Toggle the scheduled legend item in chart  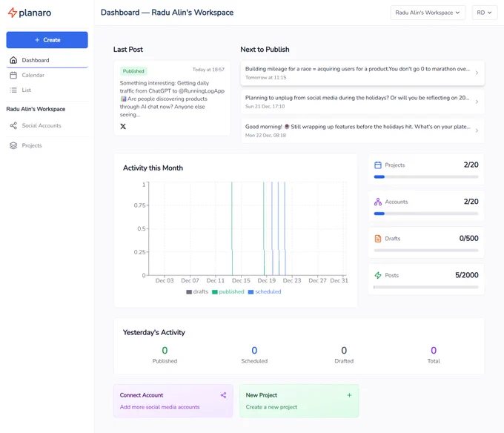(265, 292)
